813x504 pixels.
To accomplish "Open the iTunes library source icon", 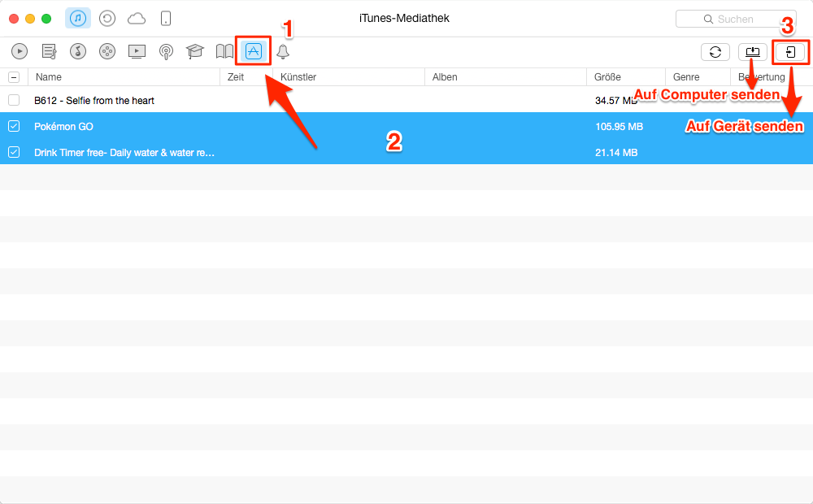I will click(x=78, y=19).
